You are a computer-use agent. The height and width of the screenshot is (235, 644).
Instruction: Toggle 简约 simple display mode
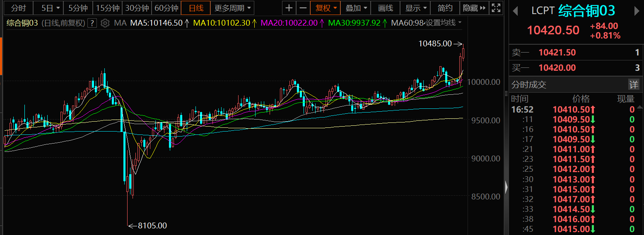click(445, 8)
